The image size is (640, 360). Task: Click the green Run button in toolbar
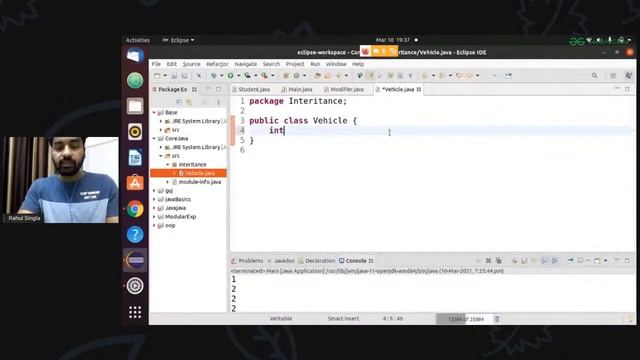click(x=231, y=76)
